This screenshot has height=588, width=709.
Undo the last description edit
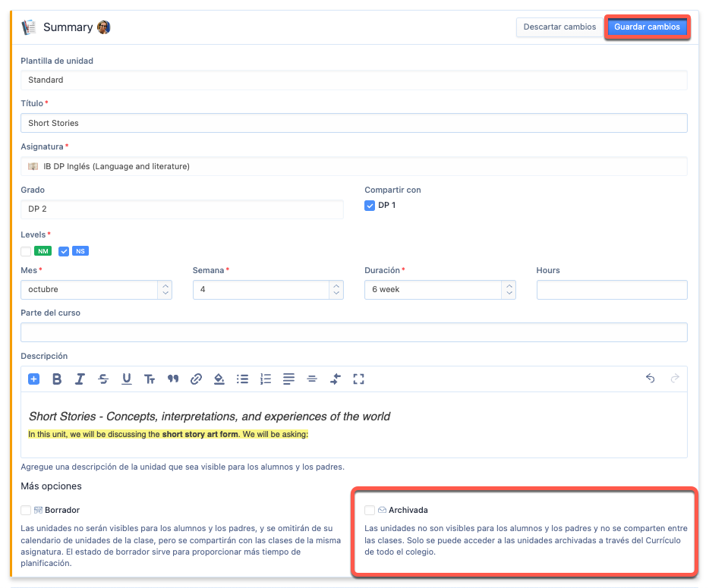pyautogui.click(x=651, y=379)
